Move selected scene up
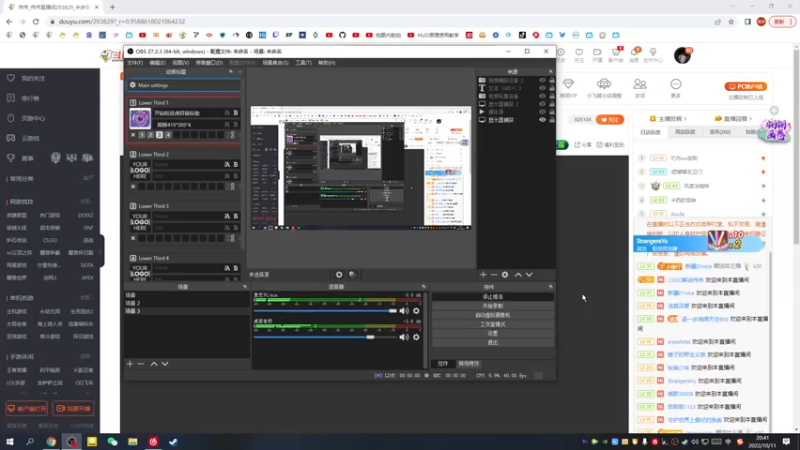The width and height of the screenshot is (800, 450). [x=154, y=364]
